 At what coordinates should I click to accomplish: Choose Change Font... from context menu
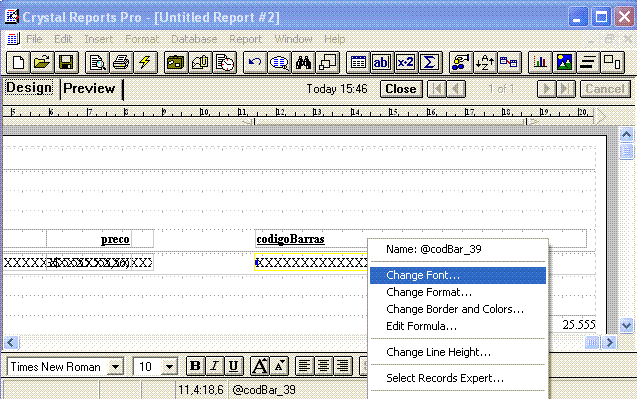(458, 275)
